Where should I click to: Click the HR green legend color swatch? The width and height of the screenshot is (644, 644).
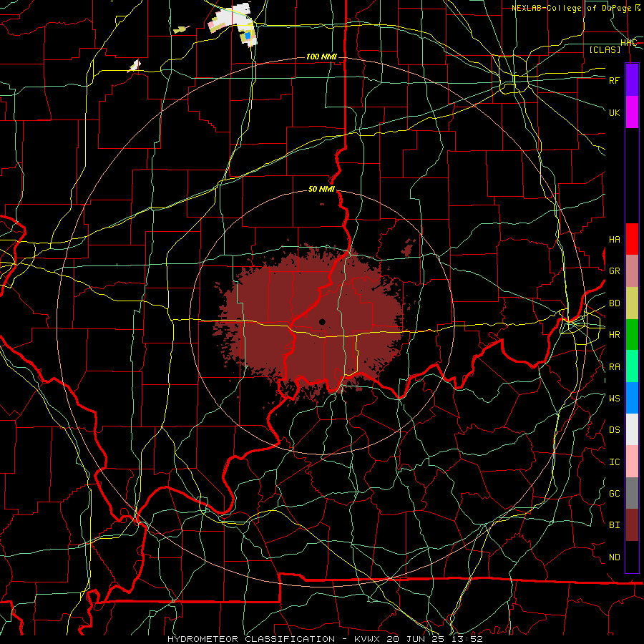coord(632,334)
